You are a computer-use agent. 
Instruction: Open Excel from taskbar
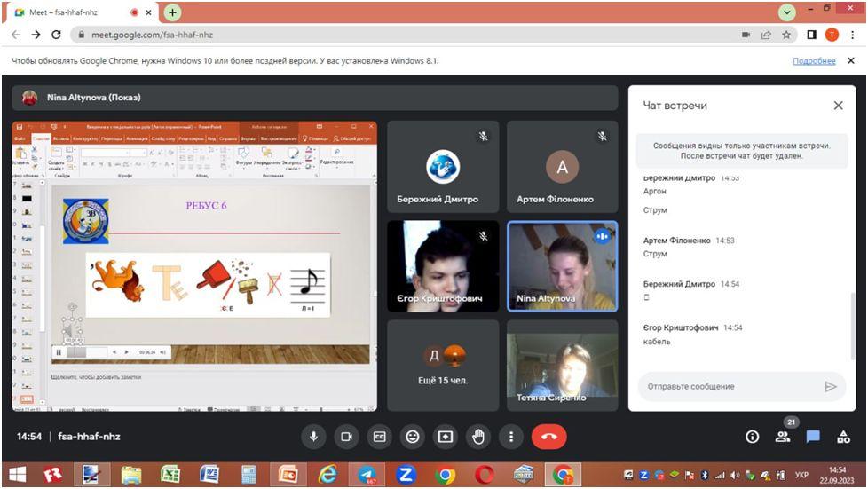tap(170, 475)
